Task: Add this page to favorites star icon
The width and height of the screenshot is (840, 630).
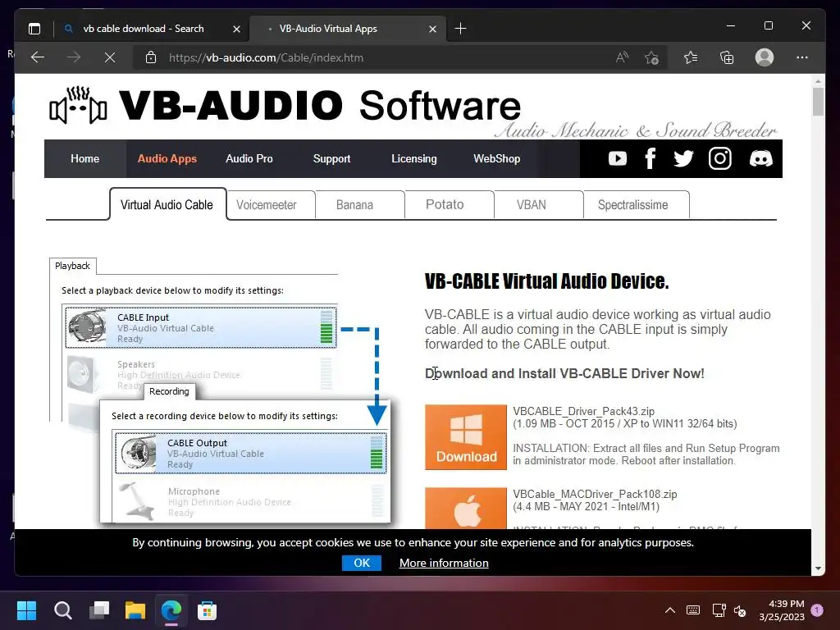Action: [x=651, y=57]
